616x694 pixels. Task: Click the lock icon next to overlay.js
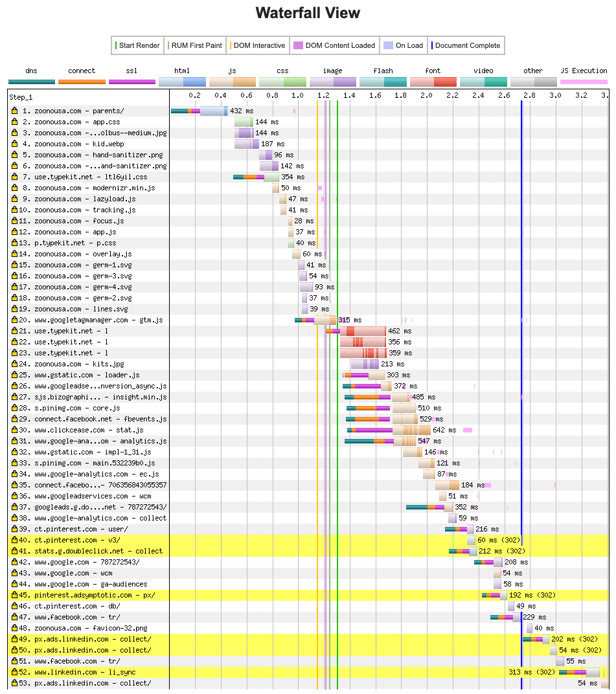click(15, 254)
